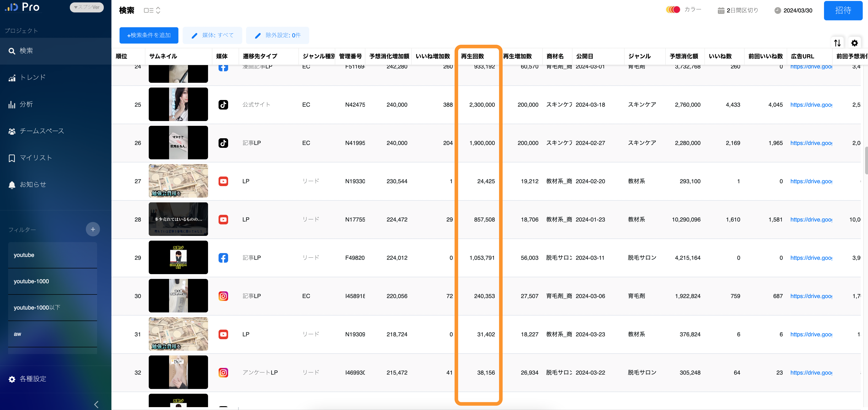Viewport: 868px width, 410px height.
Task: Open the 2日間区切り period selector
Action: tap(738, 11)
